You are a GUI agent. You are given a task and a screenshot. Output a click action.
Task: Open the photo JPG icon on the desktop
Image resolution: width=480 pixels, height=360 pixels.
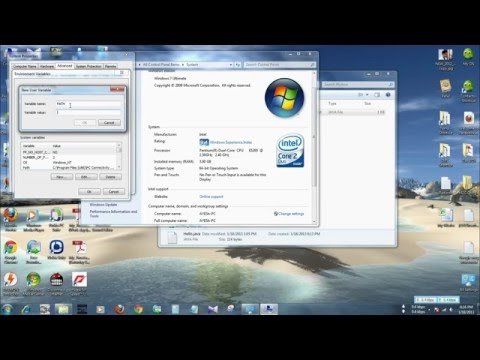[x=446, y=59]
